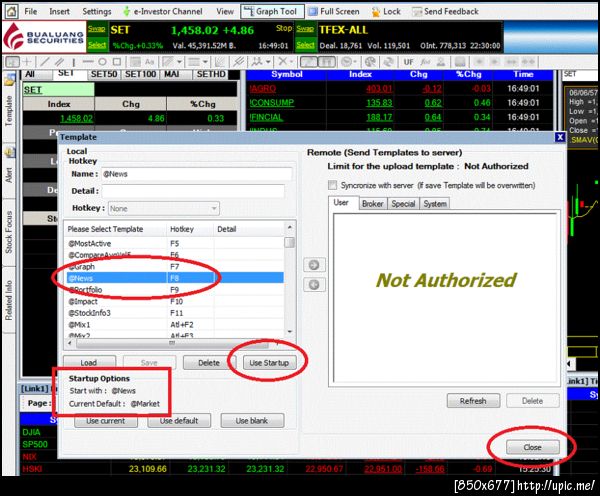Activate the Graph Tool button
600x496 pixels.
coord(272,11)
